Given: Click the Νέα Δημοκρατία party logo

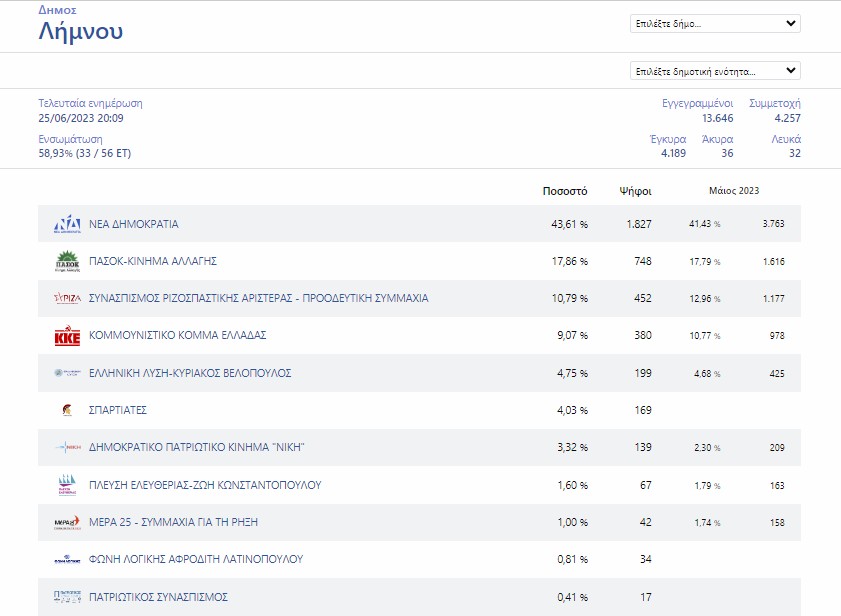Looking at the screenshot, I should coord(67,224).
